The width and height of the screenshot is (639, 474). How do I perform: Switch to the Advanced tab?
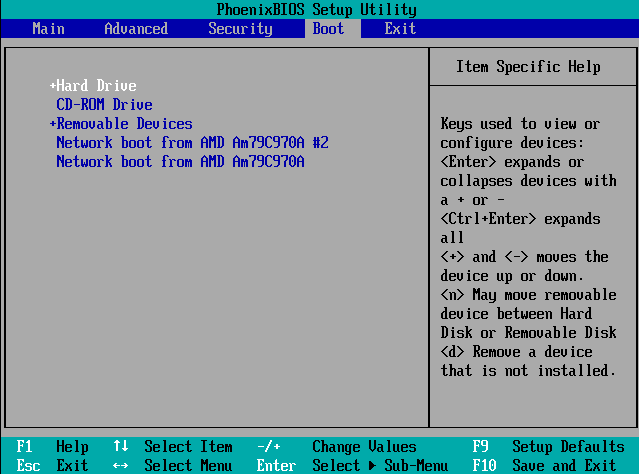click(136, 29)
